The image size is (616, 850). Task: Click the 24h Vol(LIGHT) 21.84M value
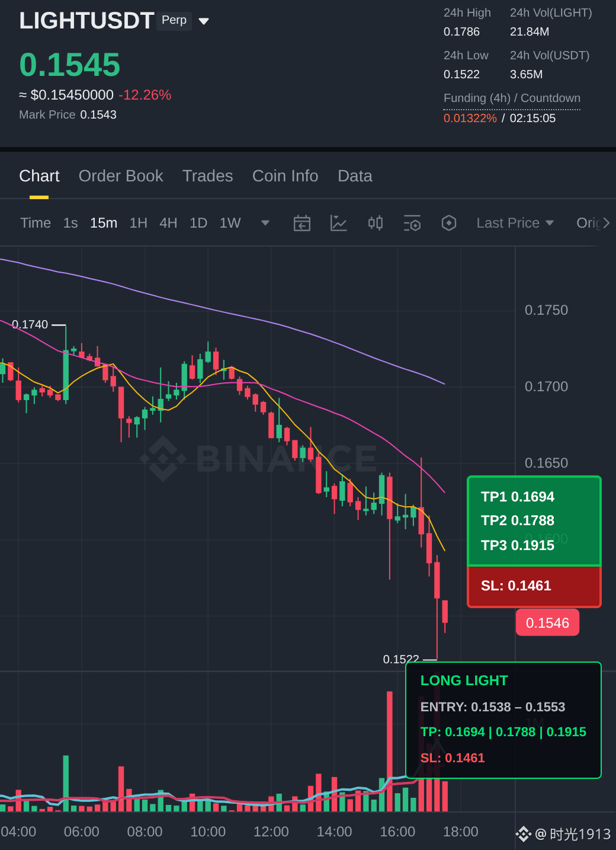[x=530, y=31]
